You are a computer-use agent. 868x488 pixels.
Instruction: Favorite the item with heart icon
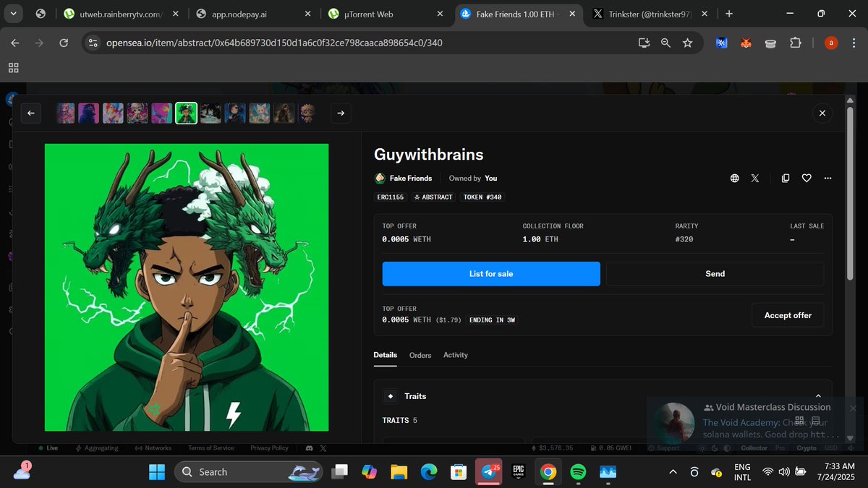pos(807,178)
